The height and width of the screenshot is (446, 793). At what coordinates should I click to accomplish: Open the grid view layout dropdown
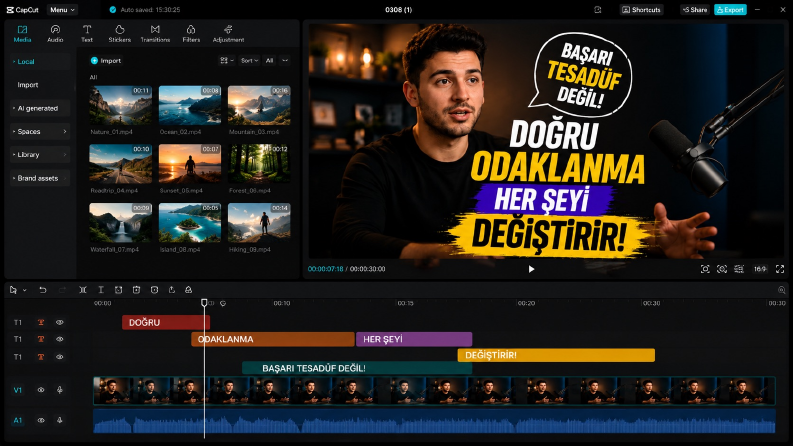pos(227,61)
